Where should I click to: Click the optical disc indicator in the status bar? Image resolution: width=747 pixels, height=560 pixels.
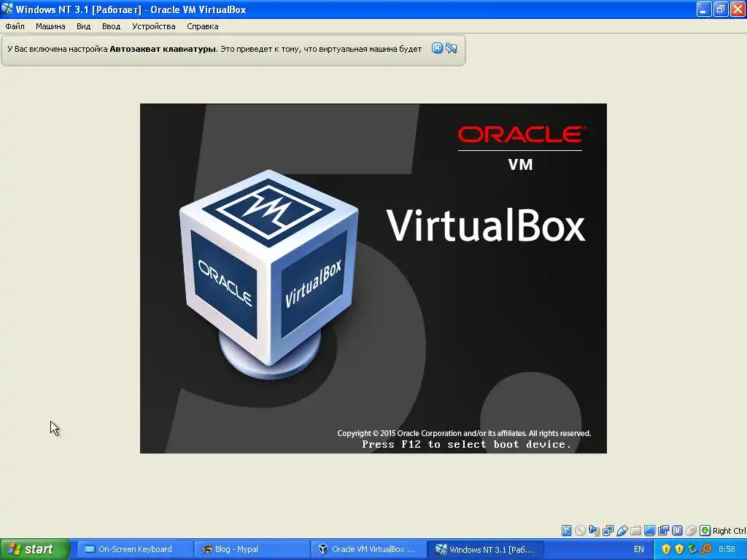[x=580, y=531]
